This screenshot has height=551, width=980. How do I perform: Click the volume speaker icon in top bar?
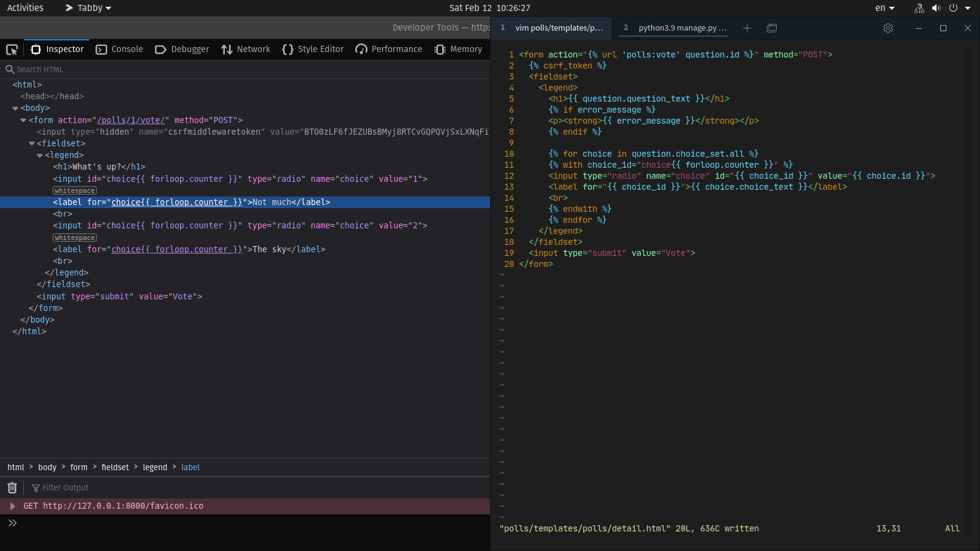click(937, 8)
